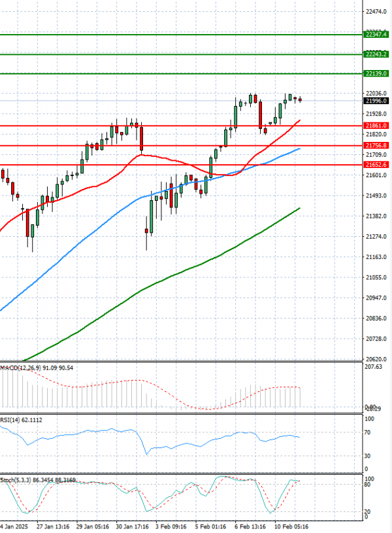The width and height of the screenshot is (392, 533).
Task: Click the 30 Jan 17:16 time label
Action: pyautogui.click(x=132, y=526)
